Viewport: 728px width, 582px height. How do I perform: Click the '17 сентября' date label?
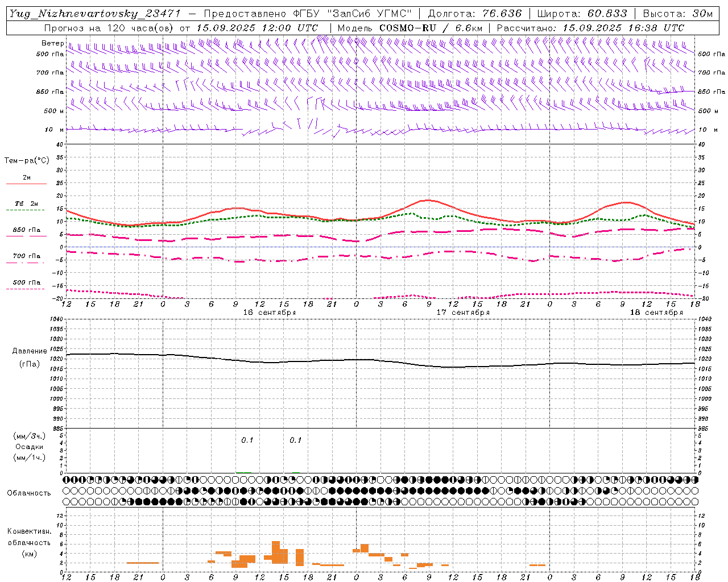[x=463, y=313]
